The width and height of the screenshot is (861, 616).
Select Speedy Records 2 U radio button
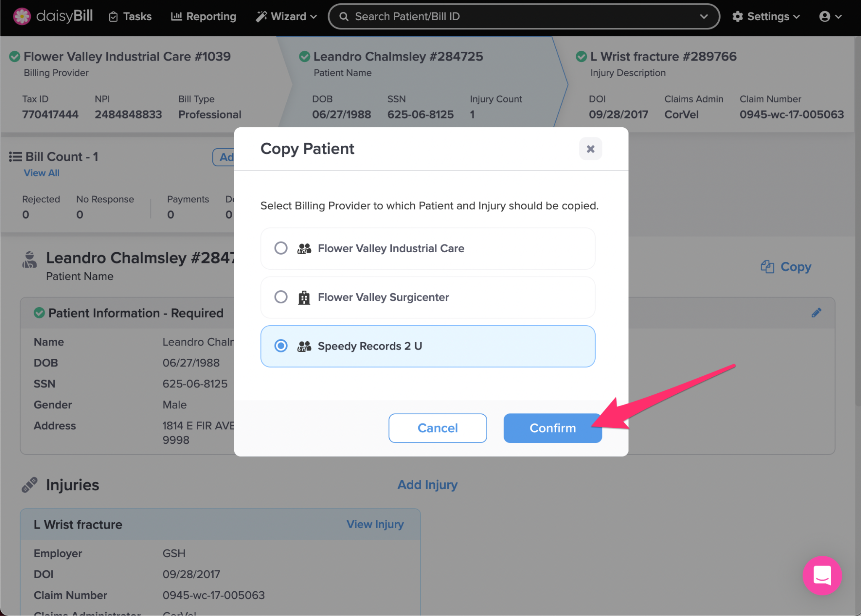[x=281, y=346]
